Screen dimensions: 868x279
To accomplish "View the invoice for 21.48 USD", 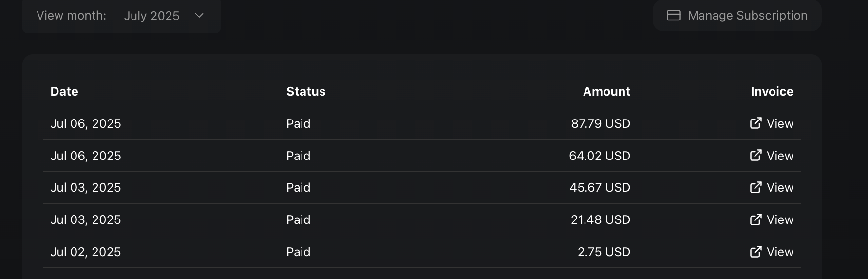I will click(x=772, y=219).
